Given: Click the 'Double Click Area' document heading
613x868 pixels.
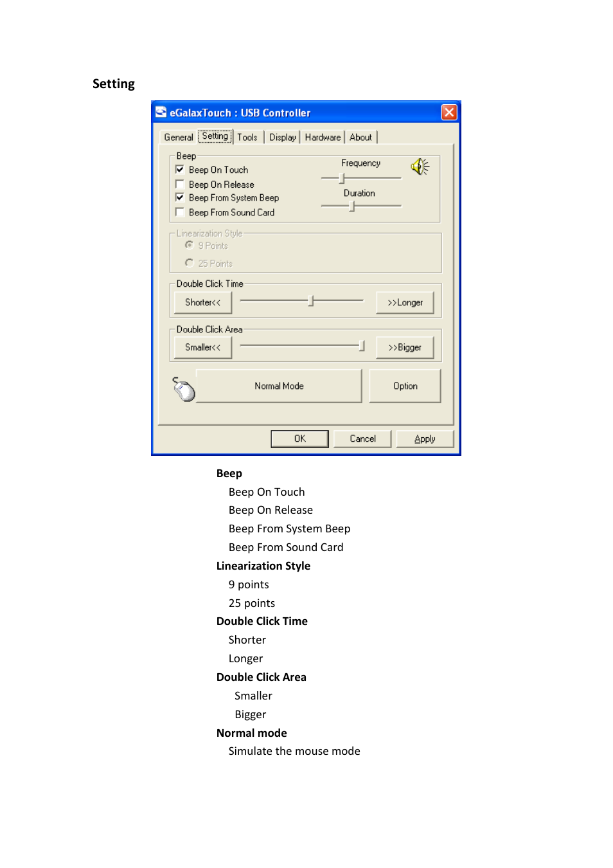Looking at the screenshot, I should pyautogui.click(x=262, y=677).
